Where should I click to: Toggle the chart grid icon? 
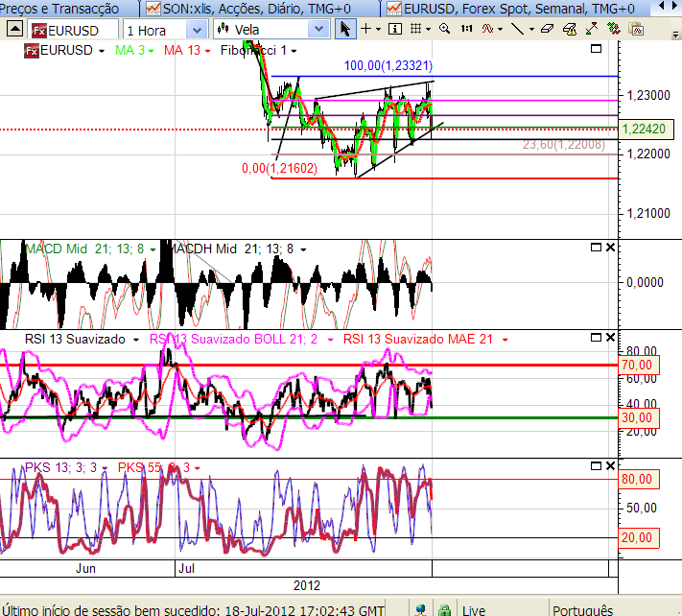coord(415,29)
